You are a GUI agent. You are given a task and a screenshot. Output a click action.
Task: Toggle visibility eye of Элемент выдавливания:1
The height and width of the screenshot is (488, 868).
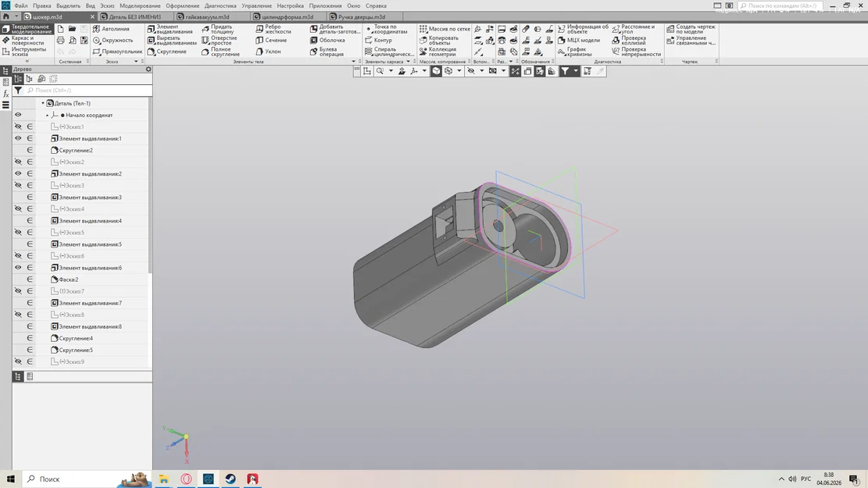(x=18, y=138)
